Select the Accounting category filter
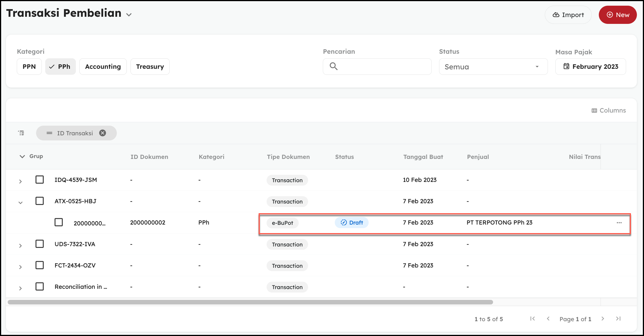Screen dimensions: 644x336 (x=103, y=67)
